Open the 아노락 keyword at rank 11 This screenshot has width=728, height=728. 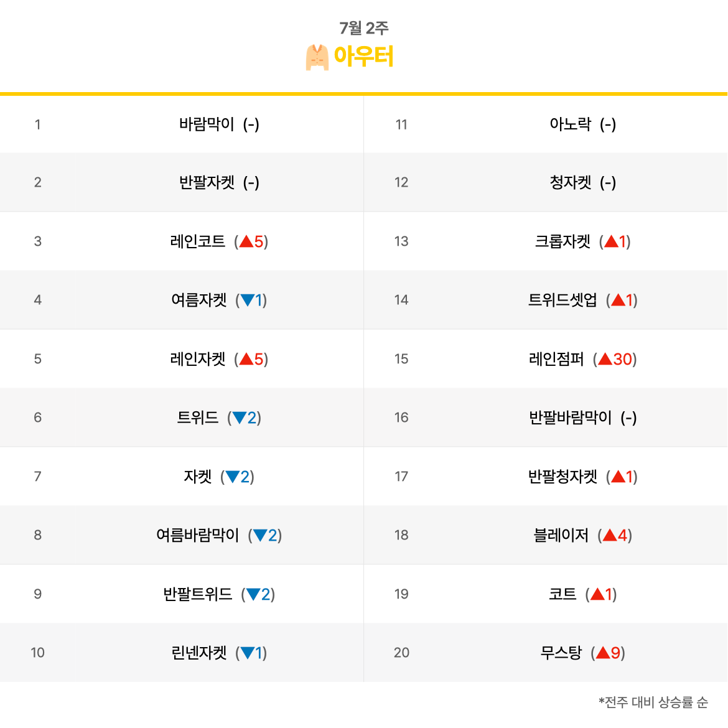[570, 124]
